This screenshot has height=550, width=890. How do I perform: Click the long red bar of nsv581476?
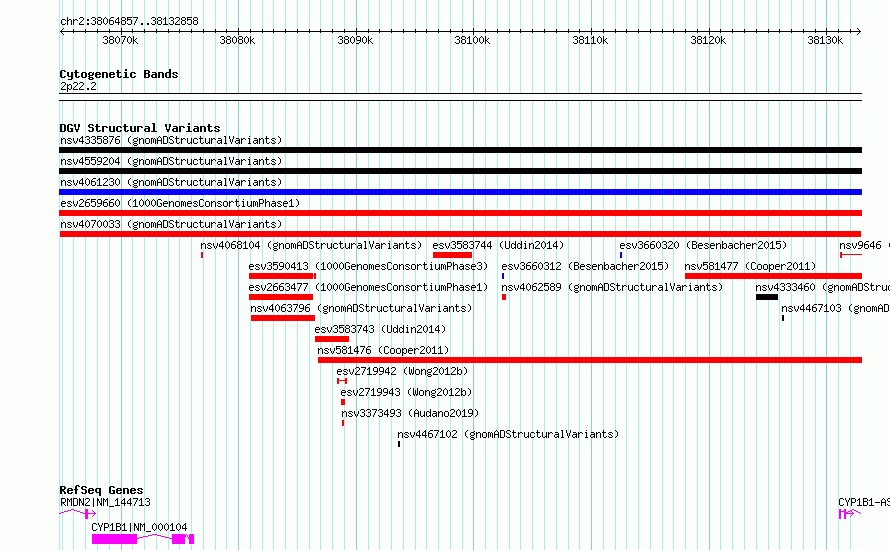[x=590, y=360]
